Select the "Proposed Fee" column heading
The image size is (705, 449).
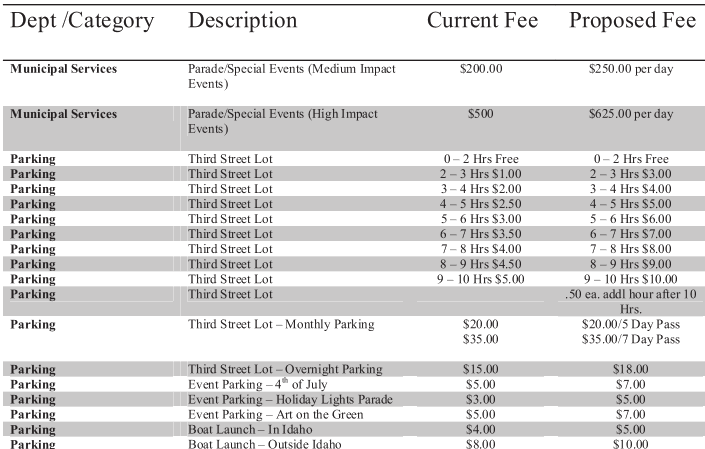[632, 21]
